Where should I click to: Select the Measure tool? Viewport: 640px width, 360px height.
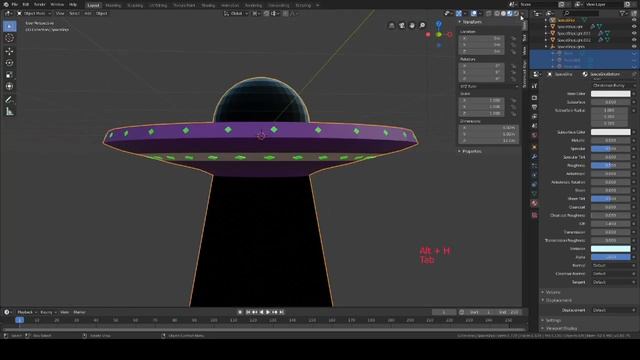point(9,111)
